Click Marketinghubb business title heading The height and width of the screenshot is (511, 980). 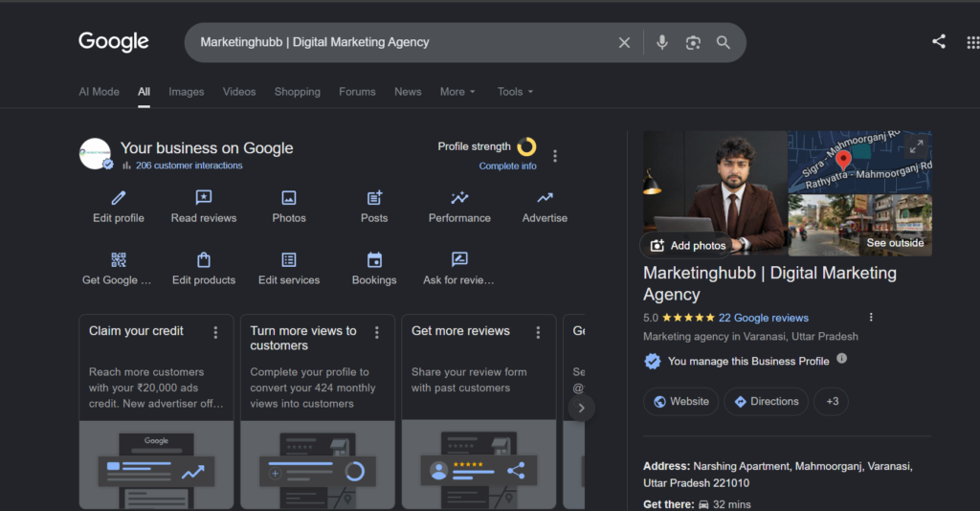770,283
